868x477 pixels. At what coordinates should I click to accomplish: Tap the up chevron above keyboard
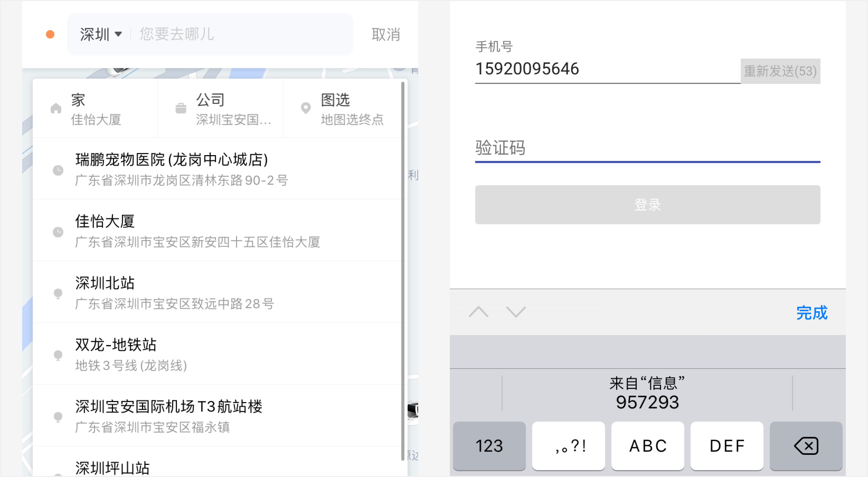click(x=479, y=312)
